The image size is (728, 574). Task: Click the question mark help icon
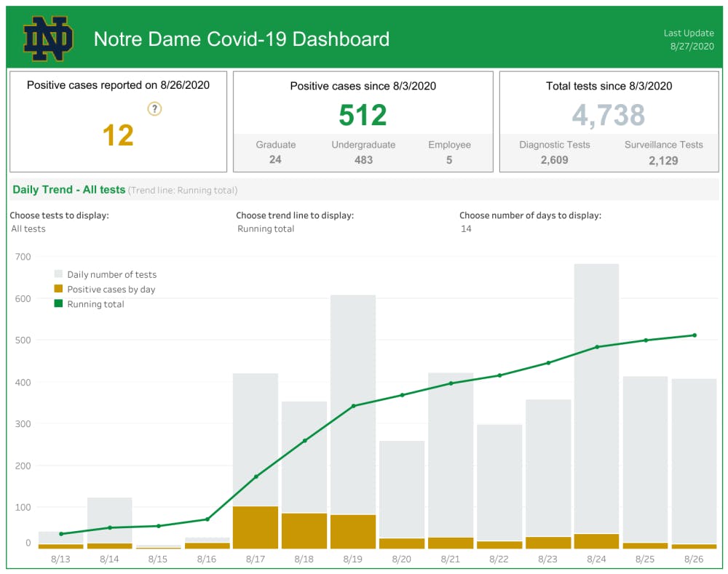tap(154, 109)
